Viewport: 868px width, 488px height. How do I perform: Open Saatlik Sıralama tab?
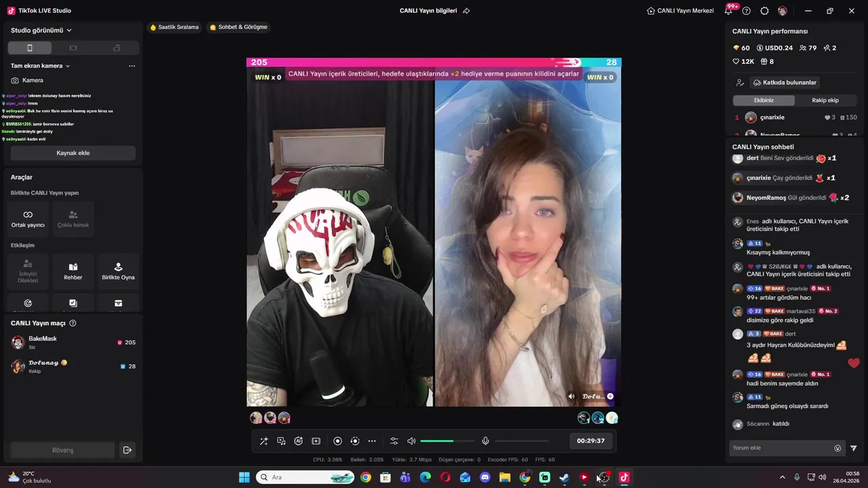coord(174,27)
